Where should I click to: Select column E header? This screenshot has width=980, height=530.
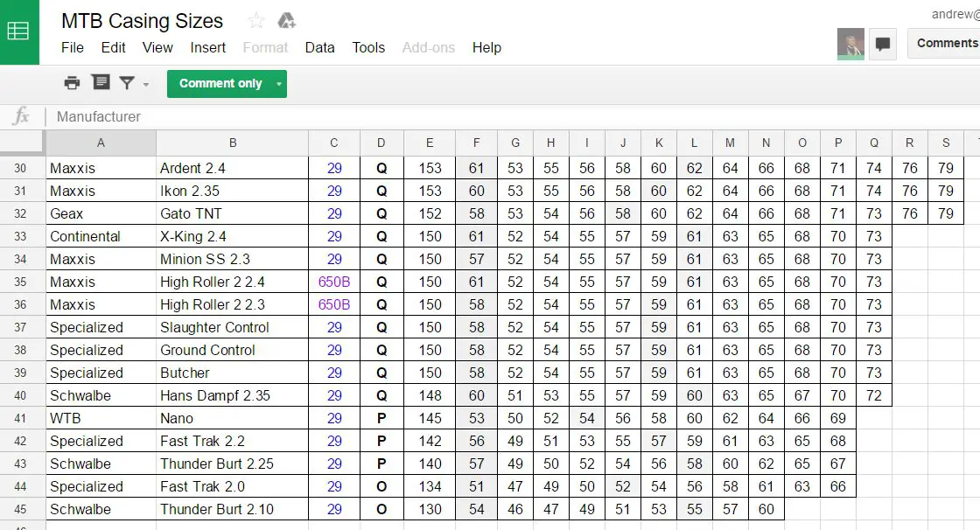click(430, 143)
